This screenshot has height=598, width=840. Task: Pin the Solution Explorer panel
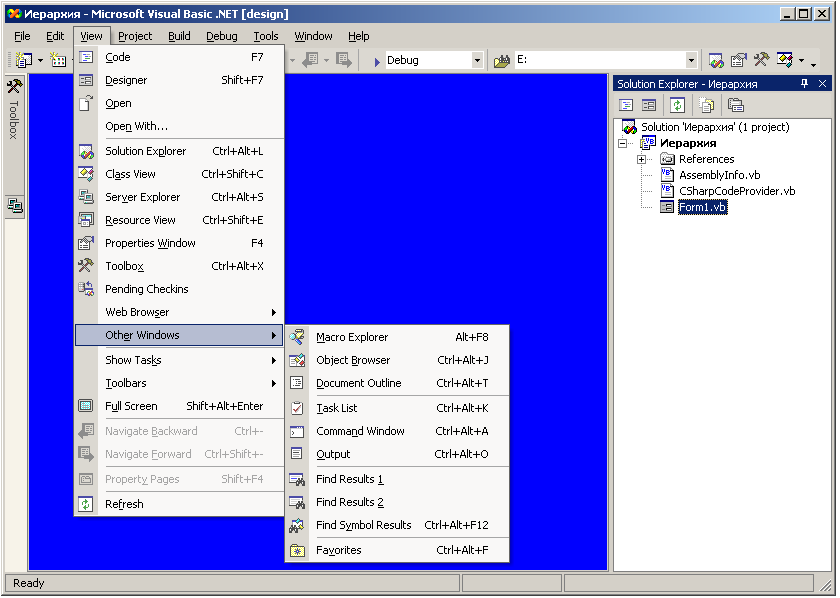click(x=804, y=84)
